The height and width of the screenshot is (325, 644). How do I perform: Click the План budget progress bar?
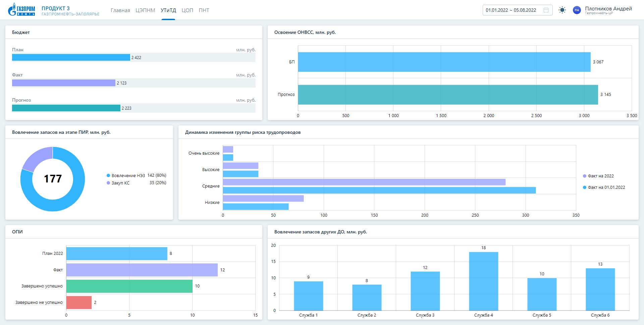tap(71, 58)
